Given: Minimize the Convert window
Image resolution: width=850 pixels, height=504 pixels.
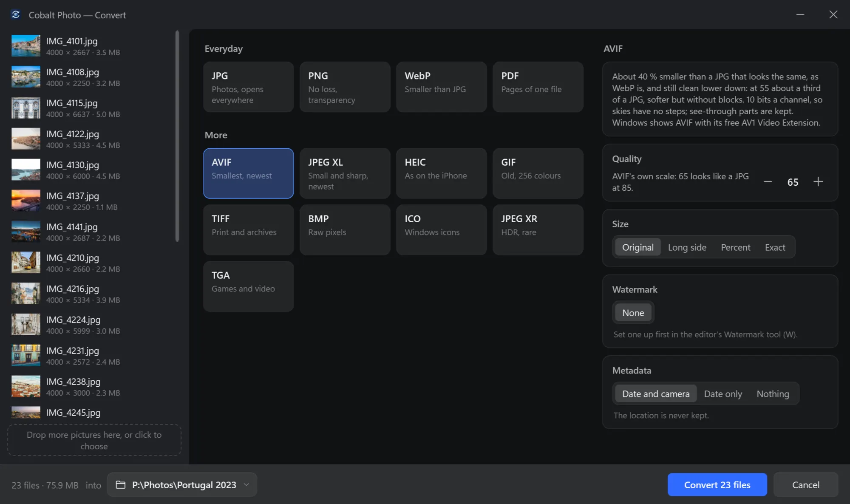Looking at the screenshot, I should tap(800, 14).
